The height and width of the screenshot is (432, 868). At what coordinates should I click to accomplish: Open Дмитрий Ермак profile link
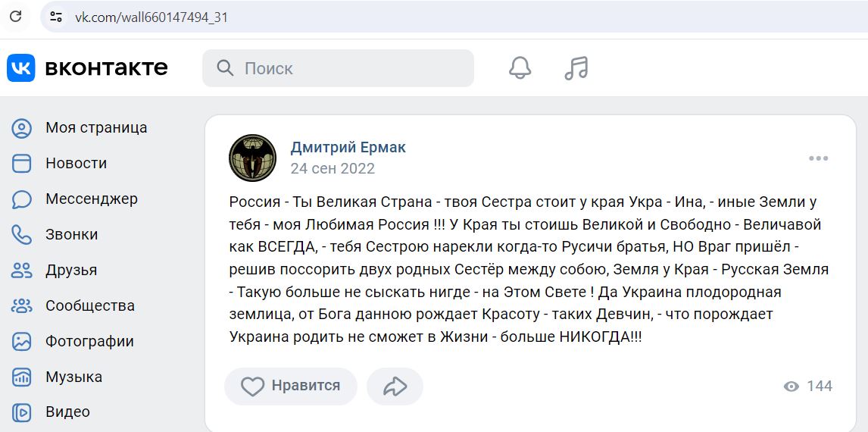[x=348, y=147]
